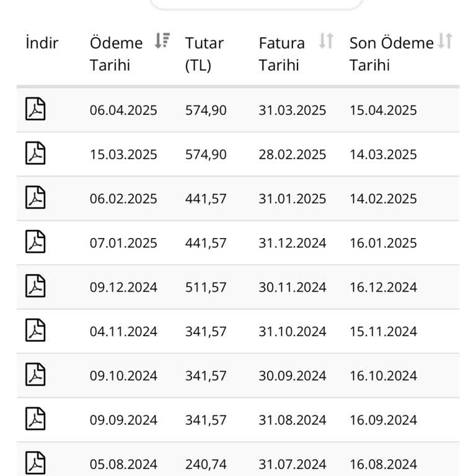Select amount 240,74
The image size is (476, 476).
pyautogui.click(x=206, y=465)
